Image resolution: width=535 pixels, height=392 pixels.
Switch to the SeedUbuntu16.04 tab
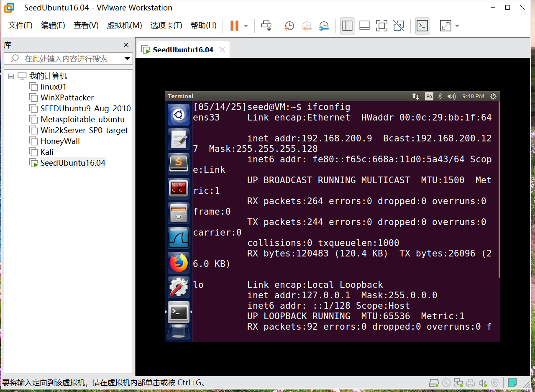tap(183, 50)
